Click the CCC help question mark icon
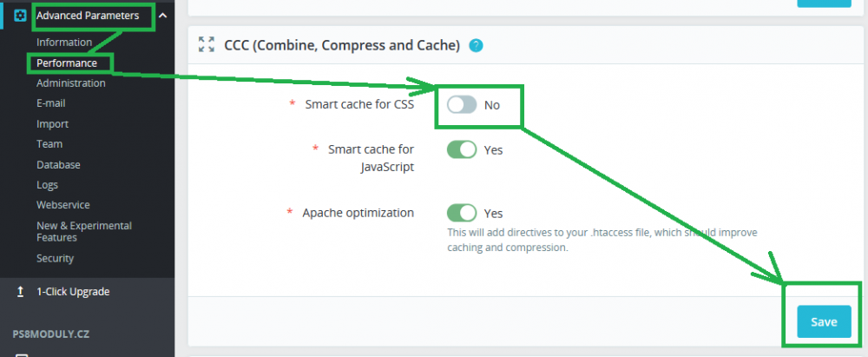 (x=476, y=45)
